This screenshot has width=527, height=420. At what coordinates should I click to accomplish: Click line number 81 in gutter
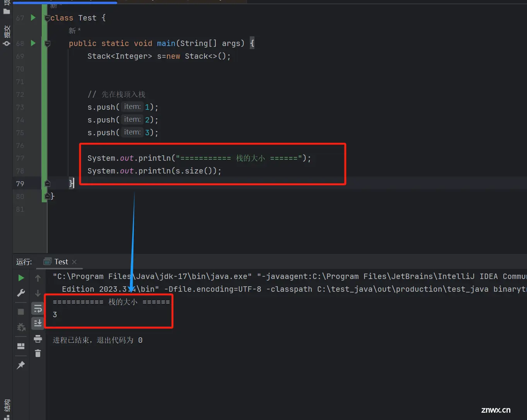20,209
